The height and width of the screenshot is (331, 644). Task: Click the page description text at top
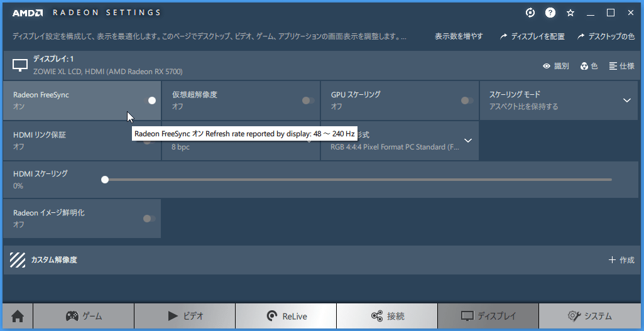(x=209, y=36)
